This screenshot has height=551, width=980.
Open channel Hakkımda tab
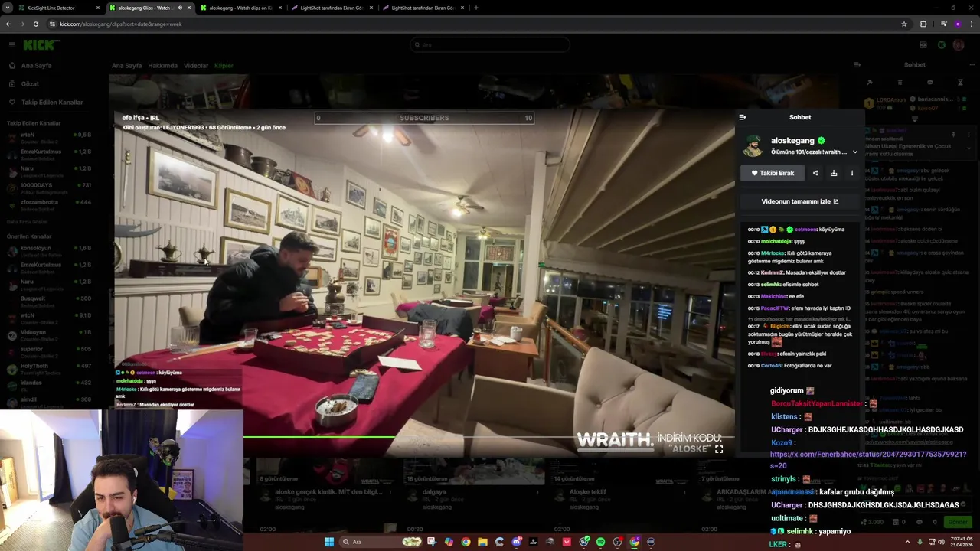click(x=162, y=66)
